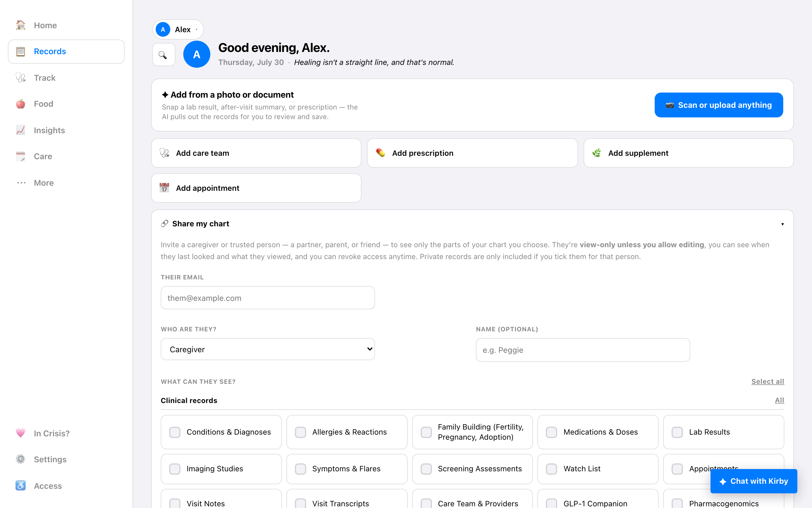The height and width of the screenshot is (508, 812).
Task: Click the Their Email input field
Action: 267,298
